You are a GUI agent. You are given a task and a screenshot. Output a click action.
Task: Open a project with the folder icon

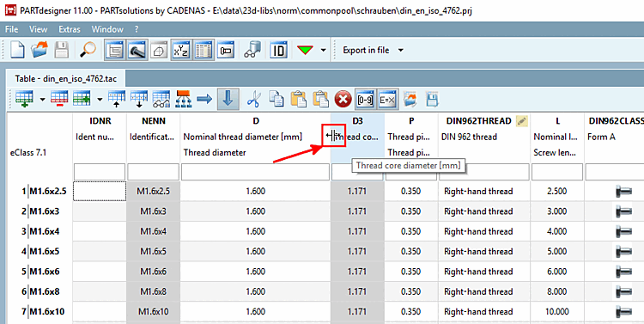(x=39, y=50)
